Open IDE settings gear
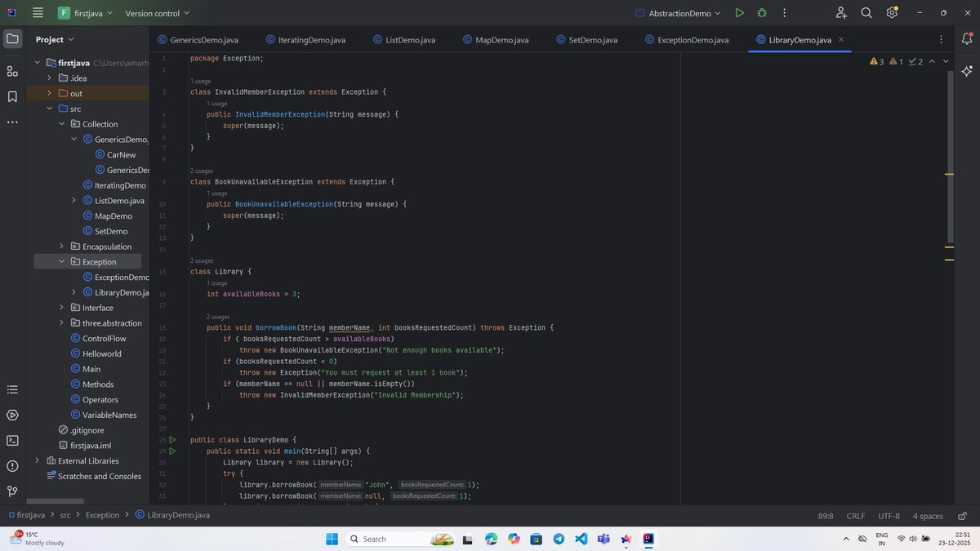Screen dimensions: 980x551 tap(892, 13)
